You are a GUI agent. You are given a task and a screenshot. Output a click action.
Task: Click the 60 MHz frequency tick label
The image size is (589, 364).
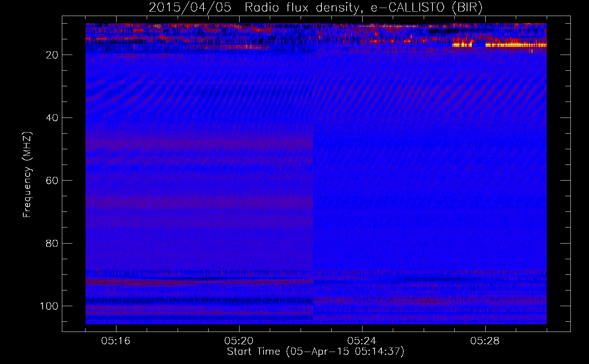pos(52,181)
